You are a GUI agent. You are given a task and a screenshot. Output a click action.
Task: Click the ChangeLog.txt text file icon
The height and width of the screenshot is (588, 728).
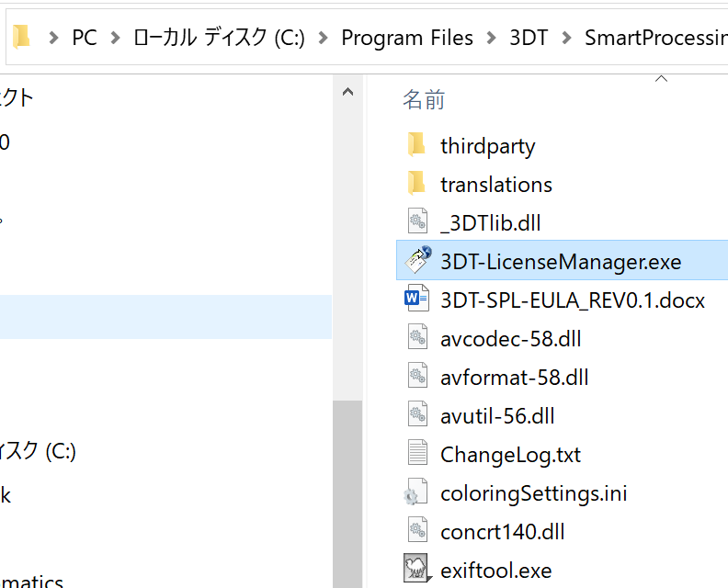417,452
